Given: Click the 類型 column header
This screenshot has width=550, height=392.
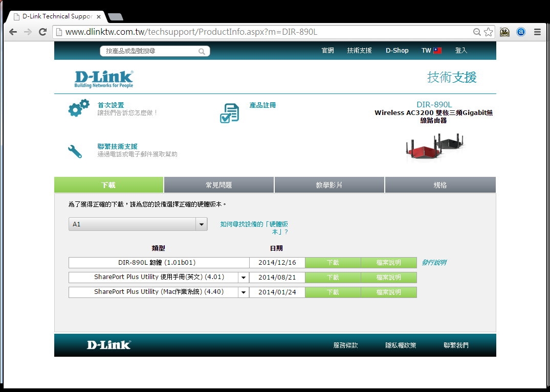Looking at the screenshot, I should point(159,248).
